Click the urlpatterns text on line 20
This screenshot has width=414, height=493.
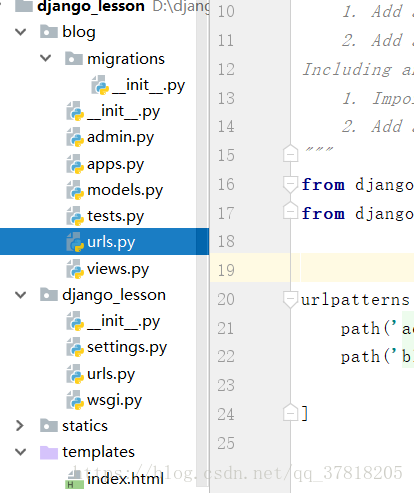(x=355, y=300)
